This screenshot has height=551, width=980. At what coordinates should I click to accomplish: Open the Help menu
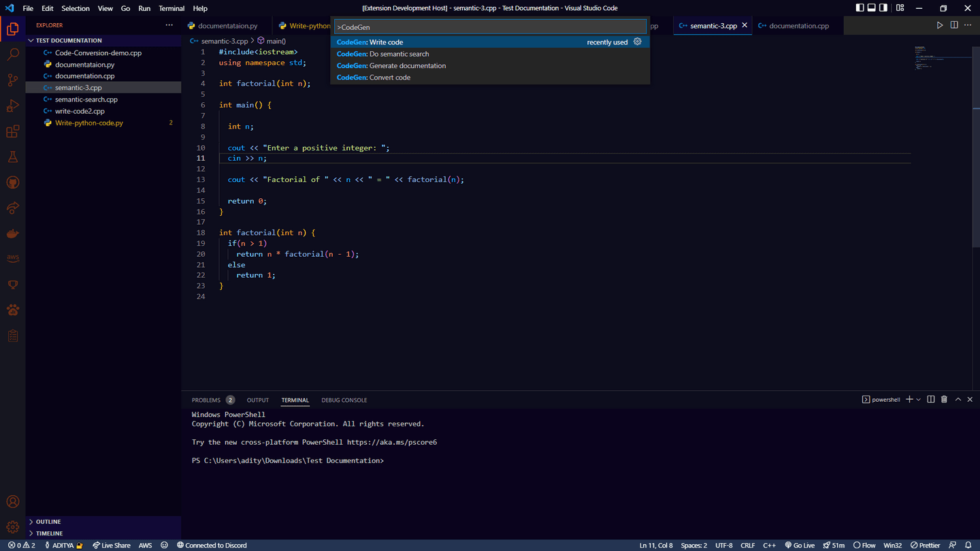(x=200, y=8)
